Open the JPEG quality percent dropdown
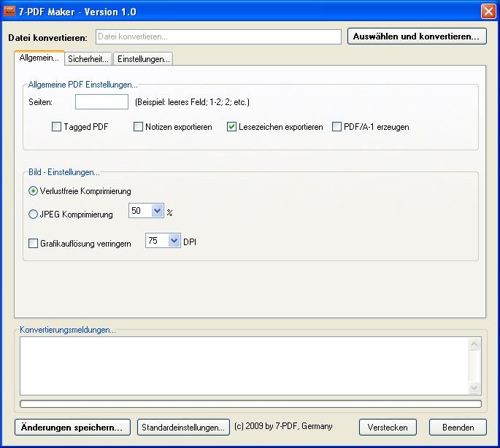This screenshot has height=448, width=500. tap(158, 211)
